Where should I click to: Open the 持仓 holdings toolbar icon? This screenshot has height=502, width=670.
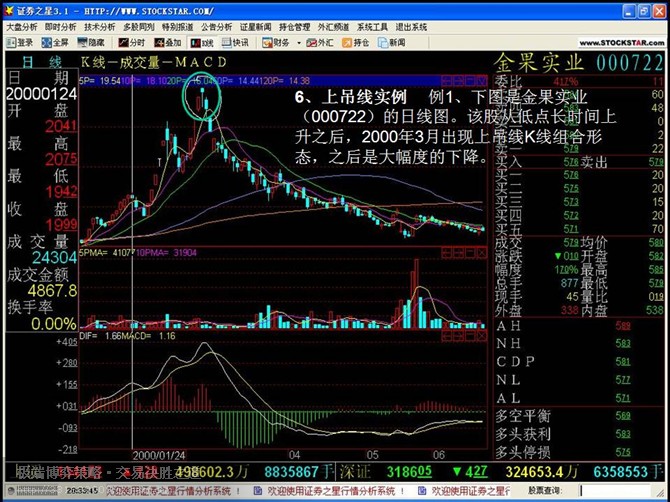356,43
